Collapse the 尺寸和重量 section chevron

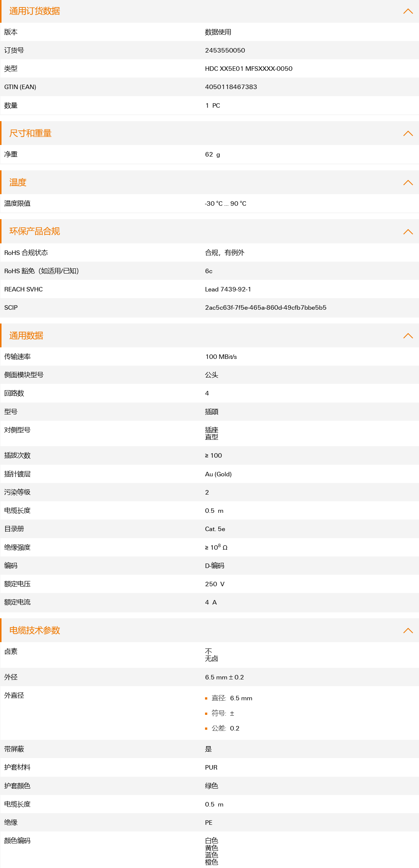click(x=408, y=133)
